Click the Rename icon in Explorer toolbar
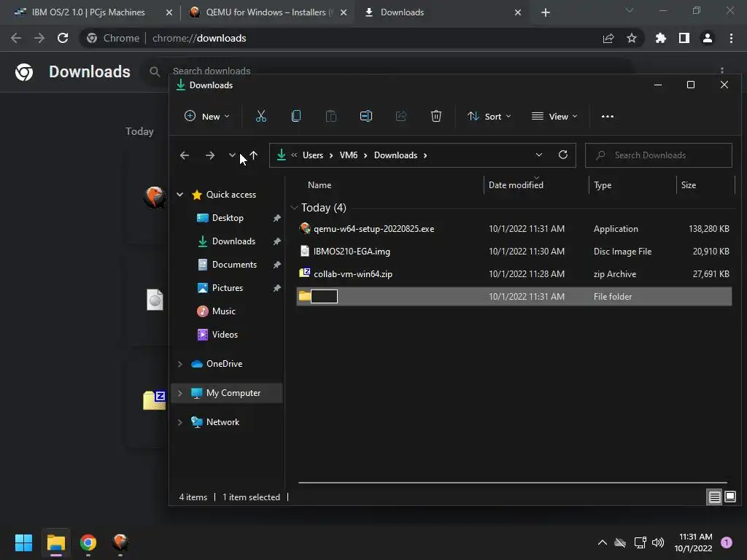The height and width of the screenshot is (560, 747). tap(366, 116)
